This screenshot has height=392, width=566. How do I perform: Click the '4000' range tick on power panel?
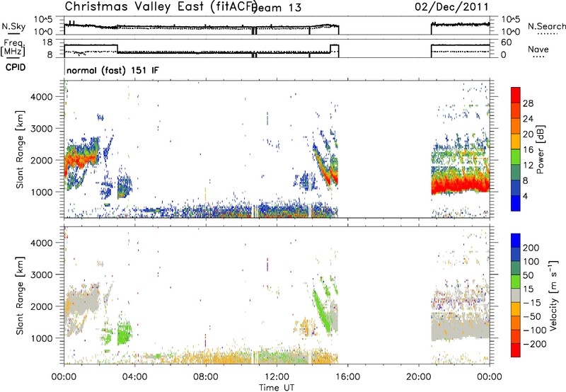pyautogui.click(x=41, y=97)
